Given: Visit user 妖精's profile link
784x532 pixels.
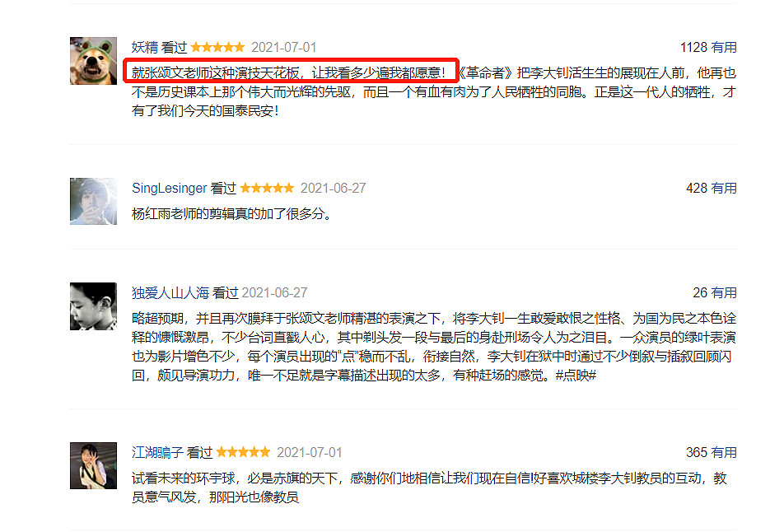Looking at the screenshot, I should (144, 48).
